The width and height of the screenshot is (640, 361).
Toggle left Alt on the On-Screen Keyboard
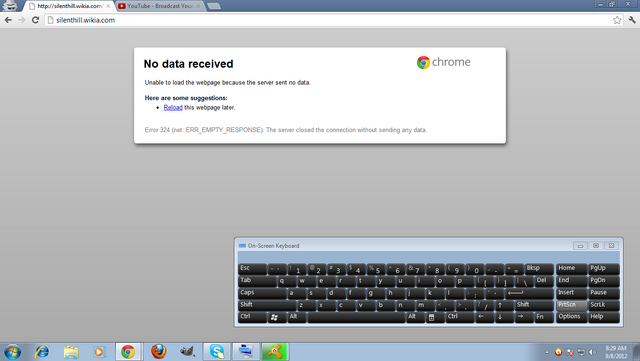297,317
